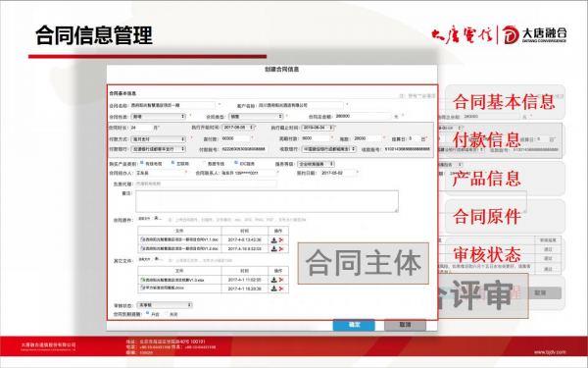Viewport: 588px width, 368px height.
Task: Delete the V1.3 xlsx file in 其它文件
Action: [281, 280]
